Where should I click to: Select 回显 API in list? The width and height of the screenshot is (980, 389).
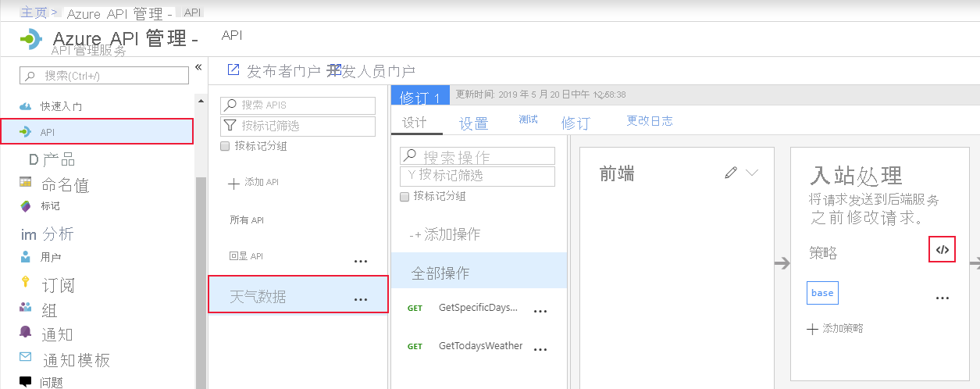(x=247, y=256)
